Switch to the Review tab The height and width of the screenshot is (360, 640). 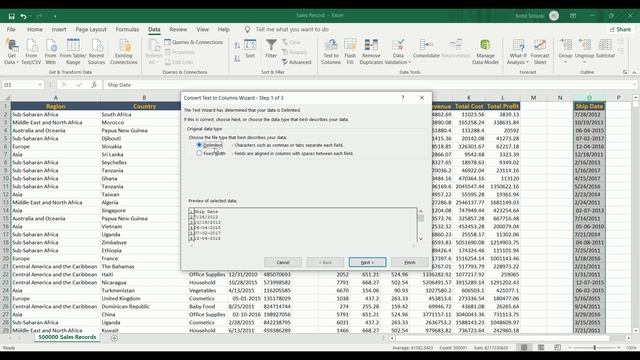click(x=178, y=29)
